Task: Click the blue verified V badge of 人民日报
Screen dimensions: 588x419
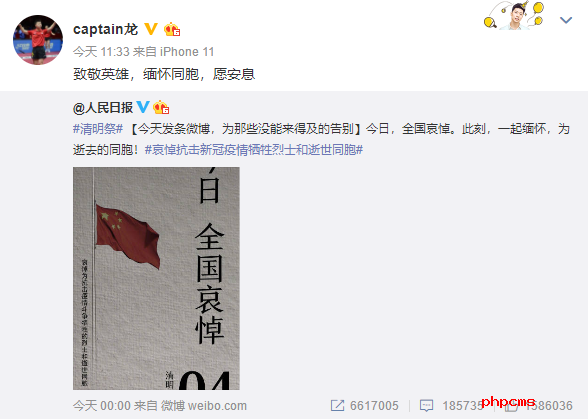Action: (143, 107)
